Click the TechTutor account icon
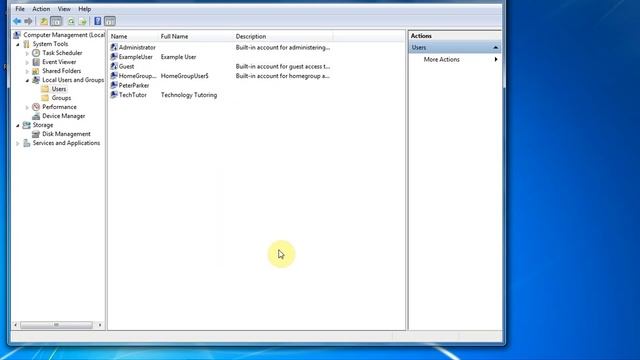 pos(114,95)
